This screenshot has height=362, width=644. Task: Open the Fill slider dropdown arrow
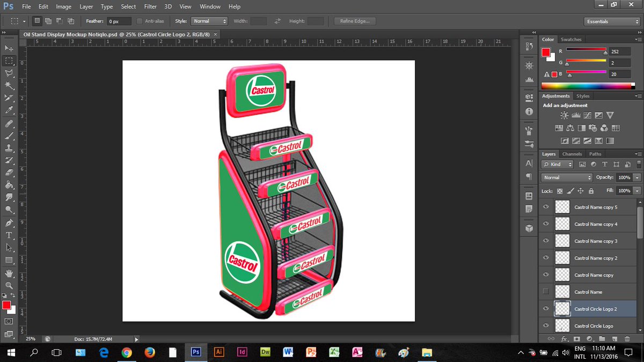point(637,190)
